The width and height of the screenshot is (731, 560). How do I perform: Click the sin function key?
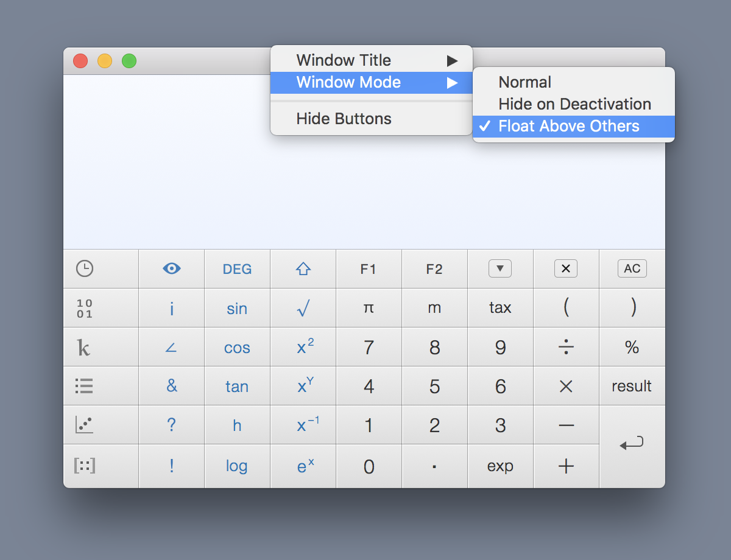[x=238, y=308]
